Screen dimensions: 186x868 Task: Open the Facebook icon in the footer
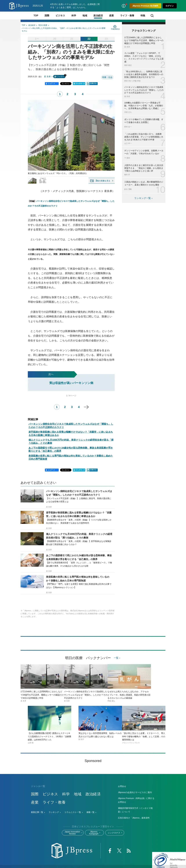[110, 850]
